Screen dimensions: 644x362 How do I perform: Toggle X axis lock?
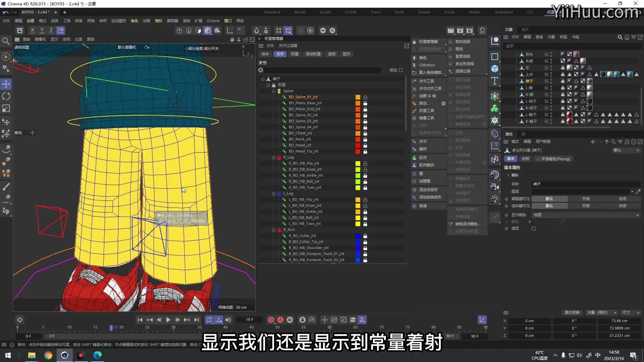(32, 31)
